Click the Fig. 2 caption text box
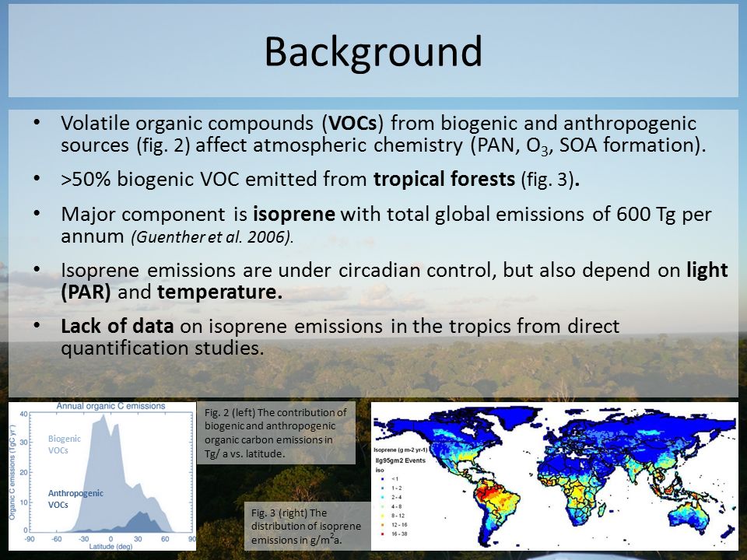 click(x=276, y=433)
